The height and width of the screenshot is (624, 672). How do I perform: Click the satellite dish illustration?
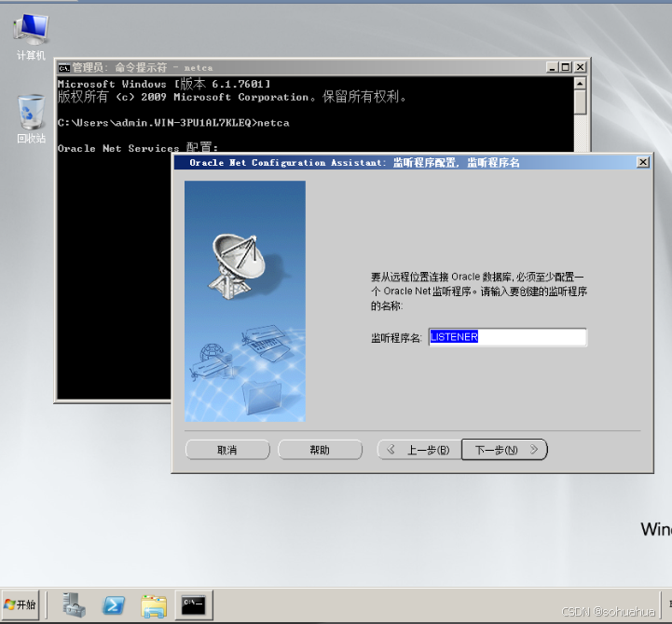coord(238,266)
